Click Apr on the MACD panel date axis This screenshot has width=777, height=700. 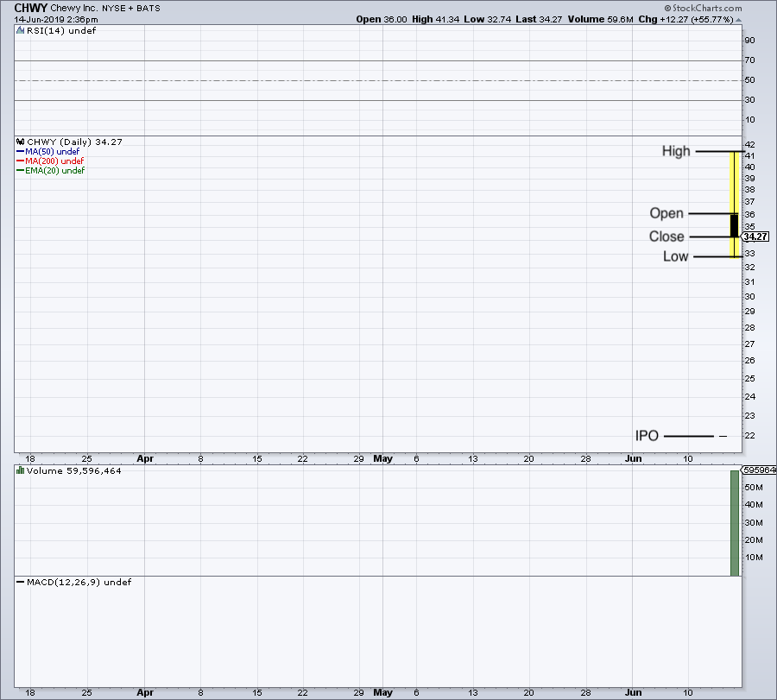(x=145, y=692)
